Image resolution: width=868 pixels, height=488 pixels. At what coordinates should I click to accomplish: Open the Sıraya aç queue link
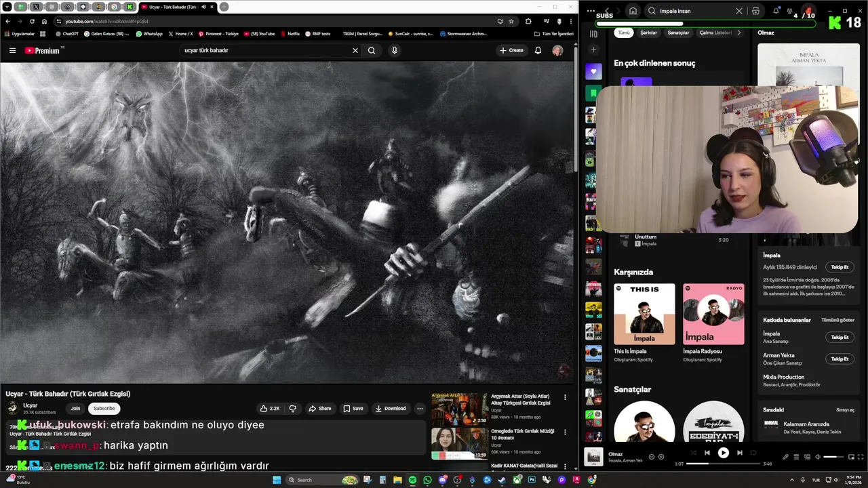click(x=845, y=410)
